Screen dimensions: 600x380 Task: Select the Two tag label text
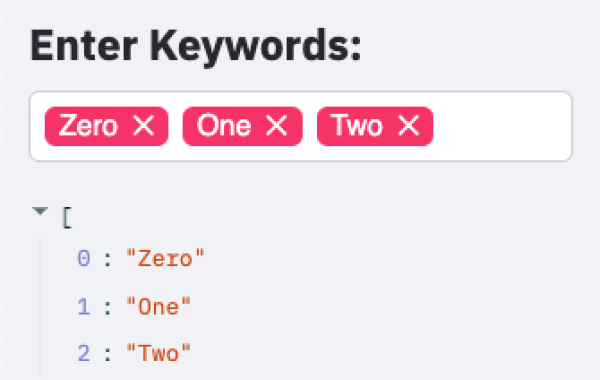click(x=357, y=126)
